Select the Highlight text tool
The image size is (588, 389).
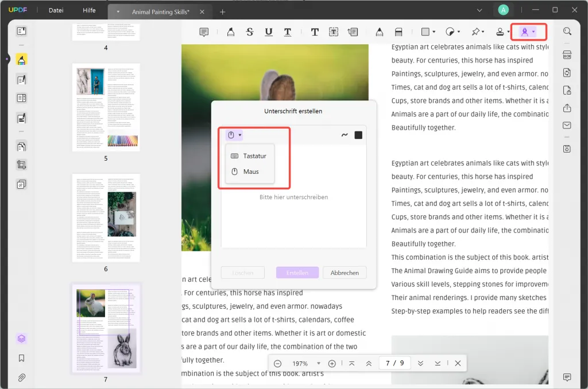[231, 32]
